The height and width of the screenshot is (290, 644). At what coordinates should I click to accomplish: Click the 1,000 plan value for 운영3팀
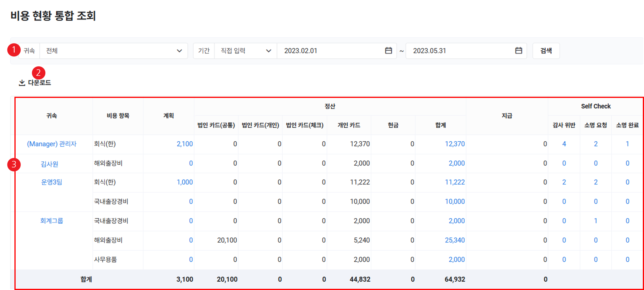pyautogui.click(x=184, y=182)
